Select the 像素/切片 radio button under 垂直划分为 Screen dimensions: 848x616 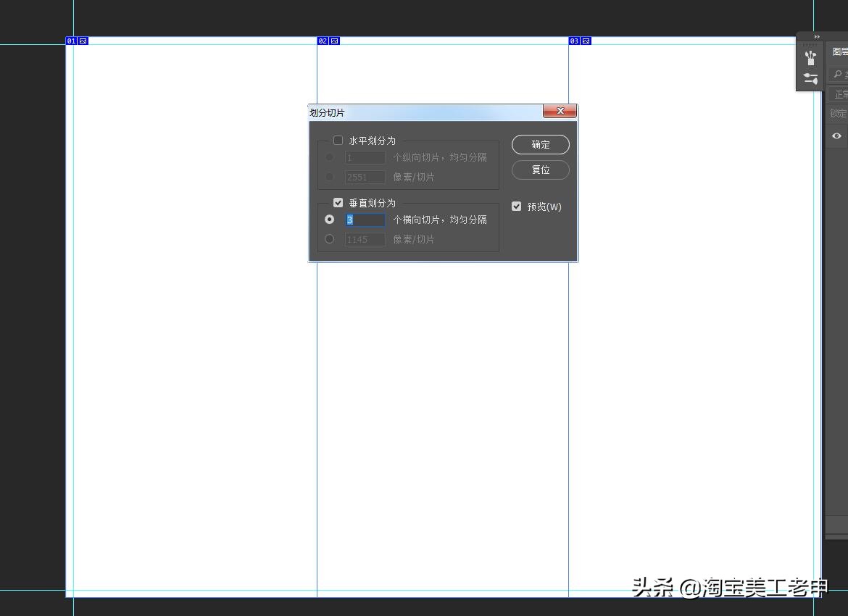click(x=330, y=238)
